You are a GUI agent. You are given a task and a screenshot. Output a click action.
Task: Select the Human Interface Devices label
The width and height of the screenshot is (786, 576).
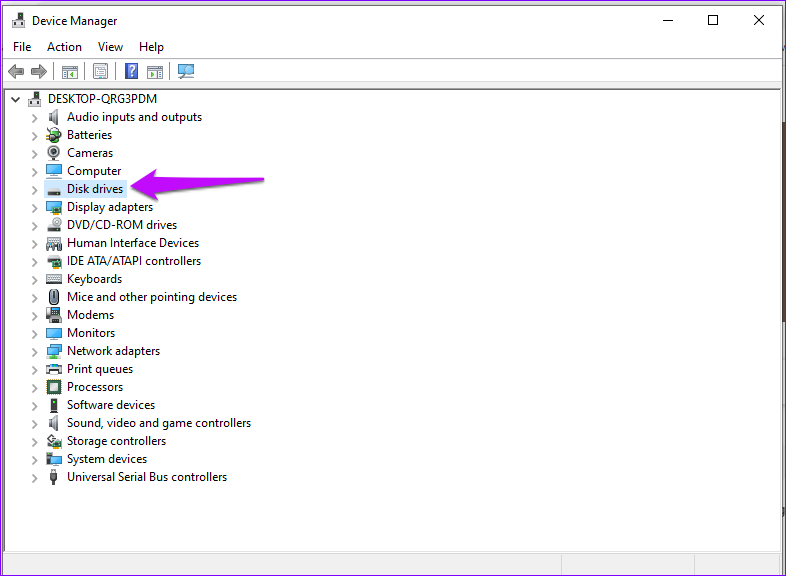click(x=133, y=243)
